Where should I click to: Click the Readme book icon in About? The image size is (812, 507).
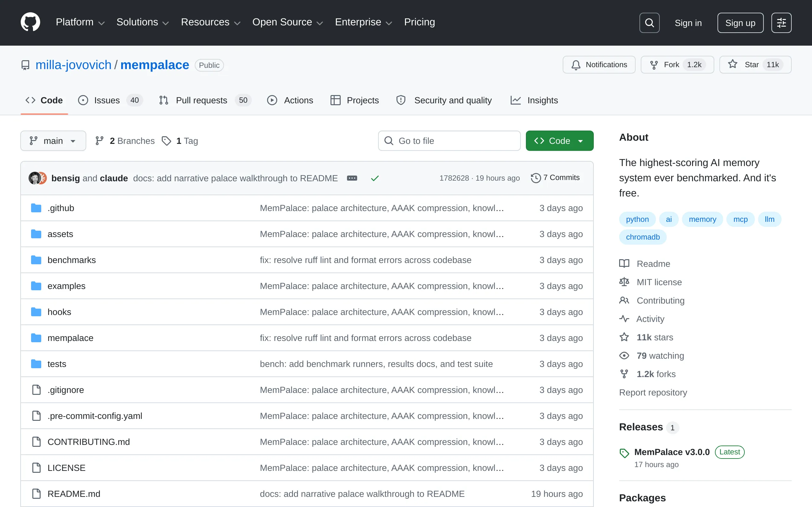tap(624, 264)
